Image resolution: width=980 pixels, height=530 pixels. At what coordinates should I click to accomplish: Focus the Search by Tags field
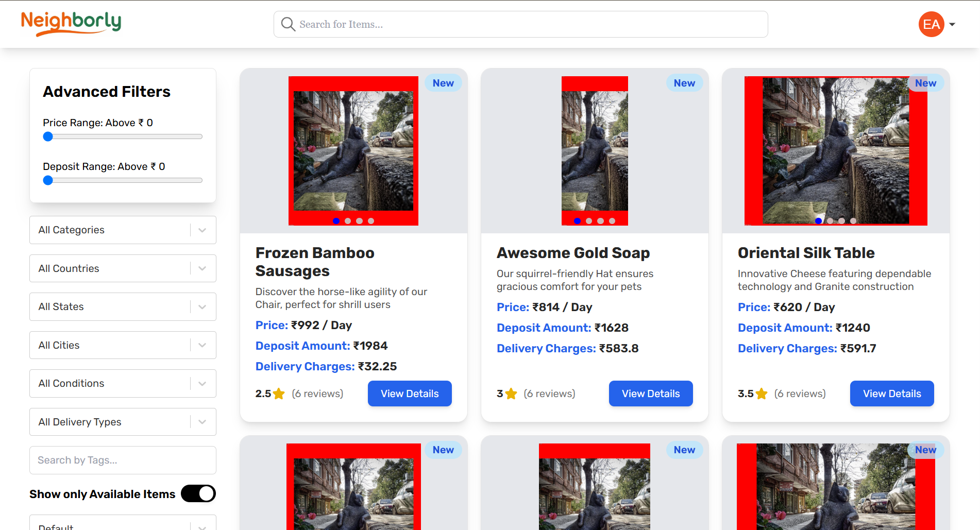click(123, 460)
